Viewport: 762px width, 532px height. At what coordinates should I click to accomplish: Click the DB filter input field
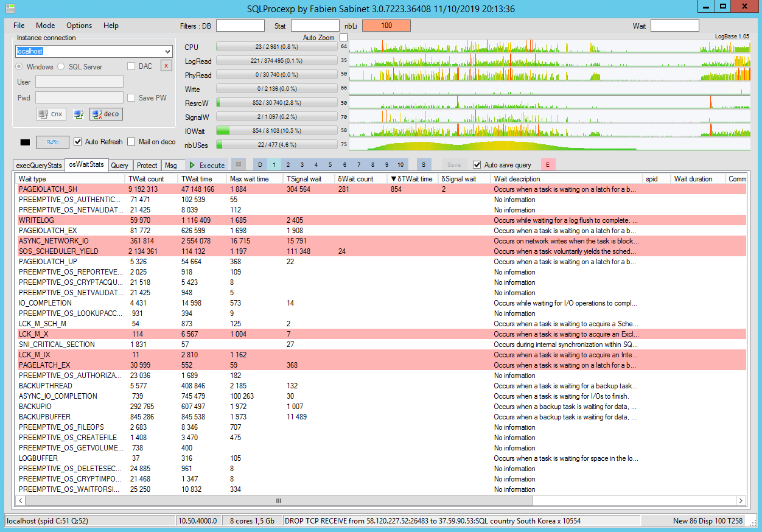tap(240, 26)
